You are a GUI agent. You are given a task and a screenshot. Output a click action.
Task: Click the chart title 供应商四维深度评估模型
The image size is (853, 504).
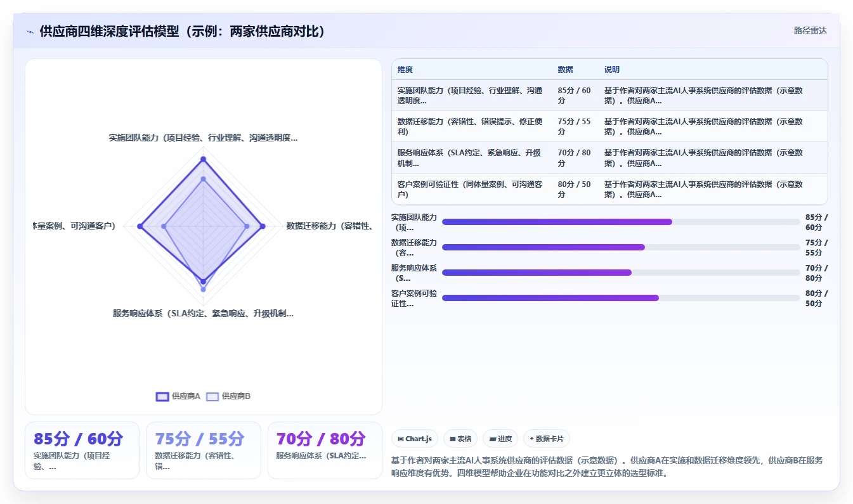(x=183, y=31)
